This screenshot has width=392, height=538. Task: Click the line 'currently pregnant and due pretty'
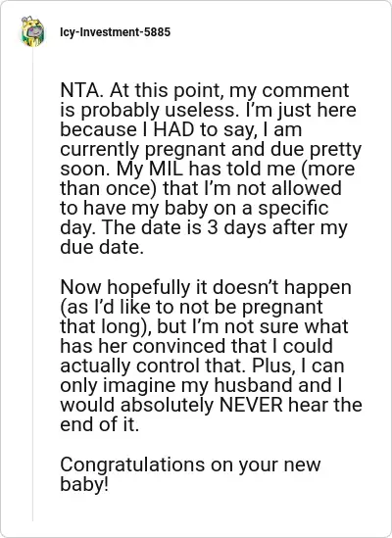click(x=211, y=150)
